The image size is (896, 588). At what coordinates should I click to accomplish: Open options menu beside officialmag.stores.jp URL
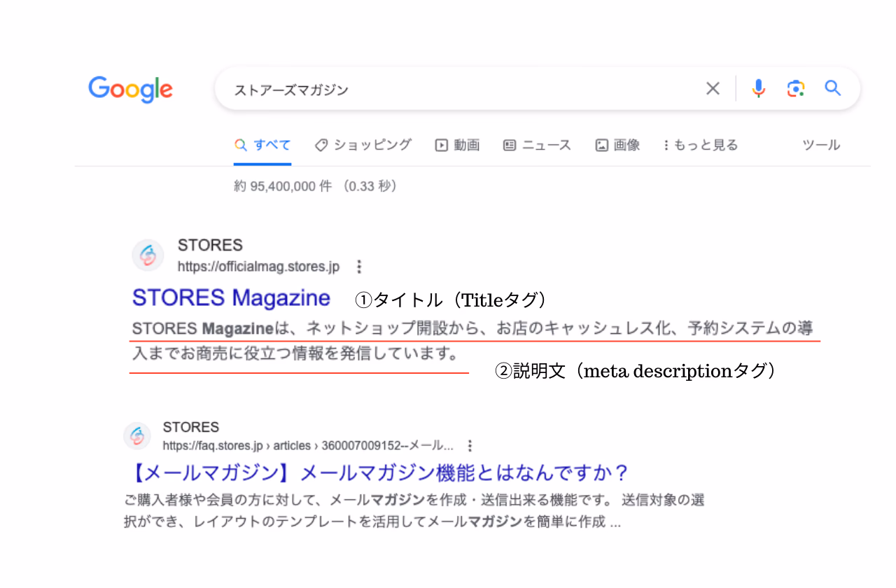pyautogui.click(x=359, y=267)
